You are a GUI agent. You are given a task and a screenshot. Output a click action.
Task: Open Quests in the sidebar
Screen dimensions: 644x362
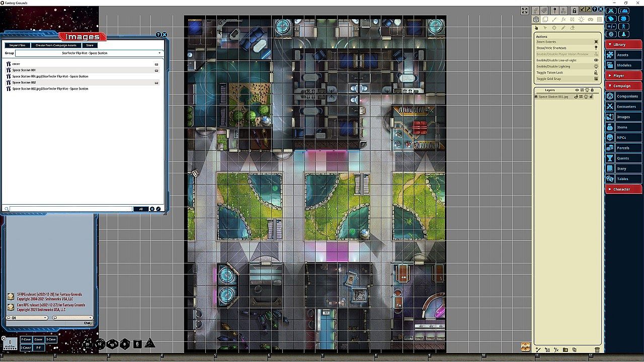623,158
